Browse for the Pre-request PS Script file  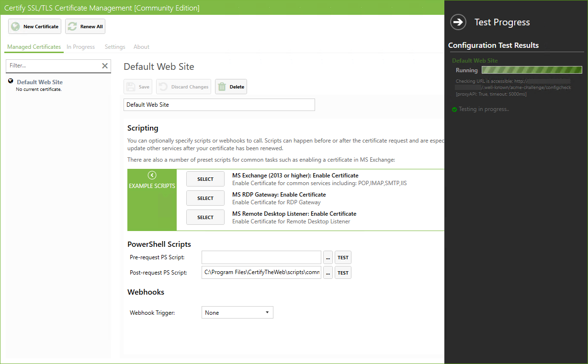(328, 257)
